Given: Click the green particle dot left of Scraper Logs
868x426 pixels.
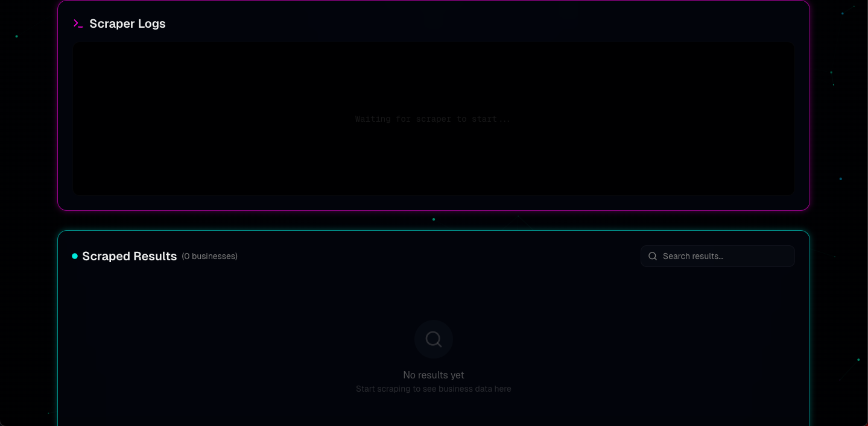Looking at the screenshot, I should (x=16, y=36).
